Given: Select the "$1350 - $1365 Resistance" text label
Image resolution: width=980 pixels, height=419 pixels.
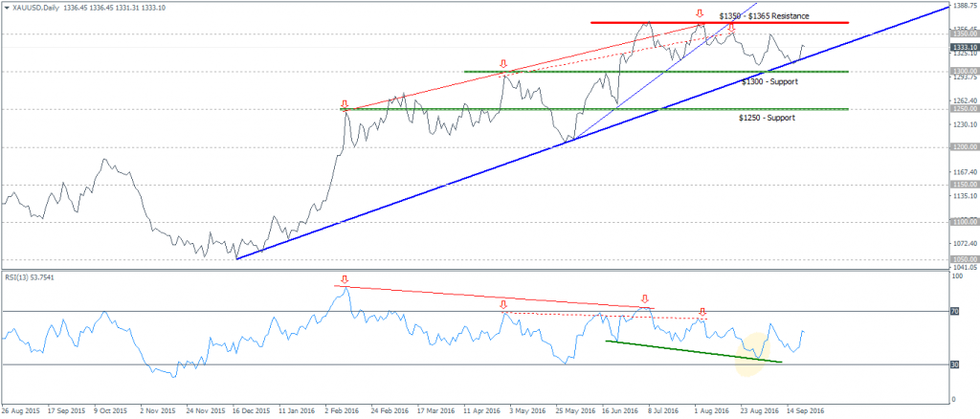Looking at the screenshot, I should click(x=764, y=15).
